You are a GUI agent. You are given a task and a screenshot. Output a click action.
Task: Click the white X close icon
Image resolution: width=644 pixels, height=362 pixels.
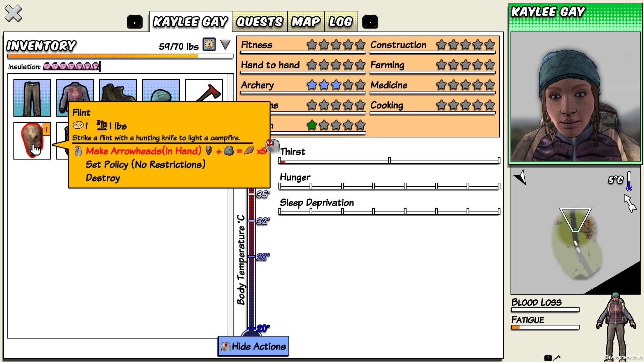13,14
